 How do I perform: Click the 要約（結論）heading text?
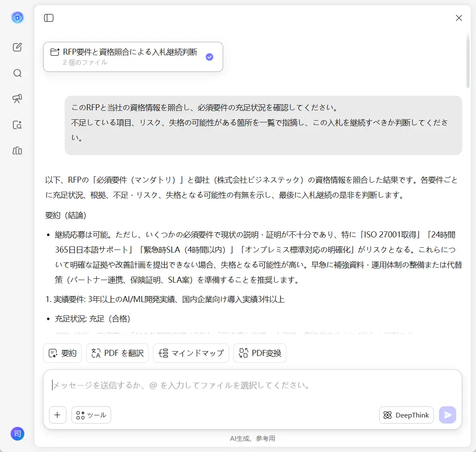(65, 215)
